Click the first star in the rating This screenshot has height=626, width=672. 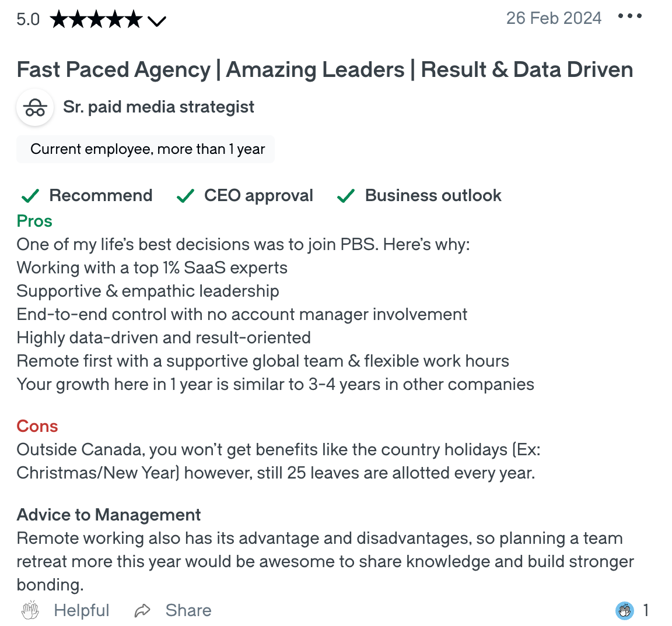click(58, 19)
